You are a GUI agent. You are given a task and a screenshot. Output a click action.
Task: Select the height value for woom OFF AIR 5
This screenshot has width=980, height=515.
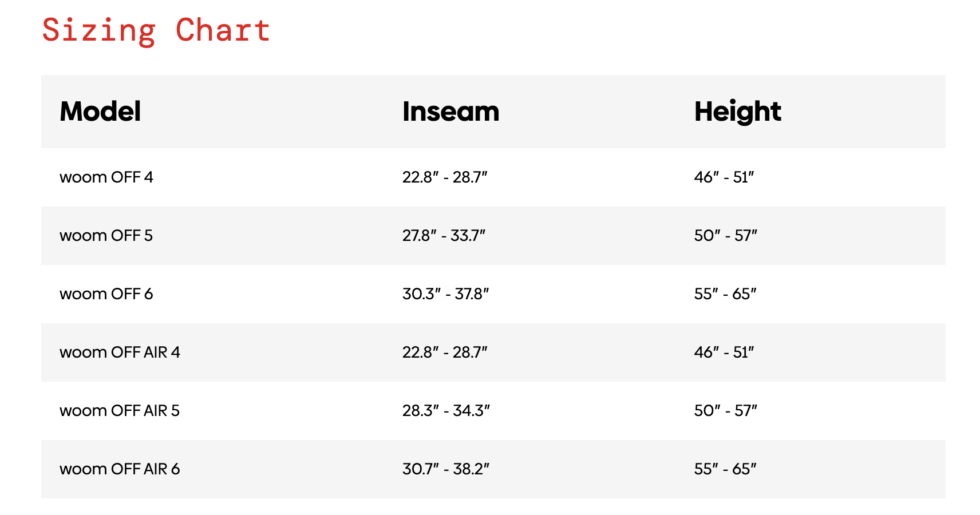click(x=725, y=411)
